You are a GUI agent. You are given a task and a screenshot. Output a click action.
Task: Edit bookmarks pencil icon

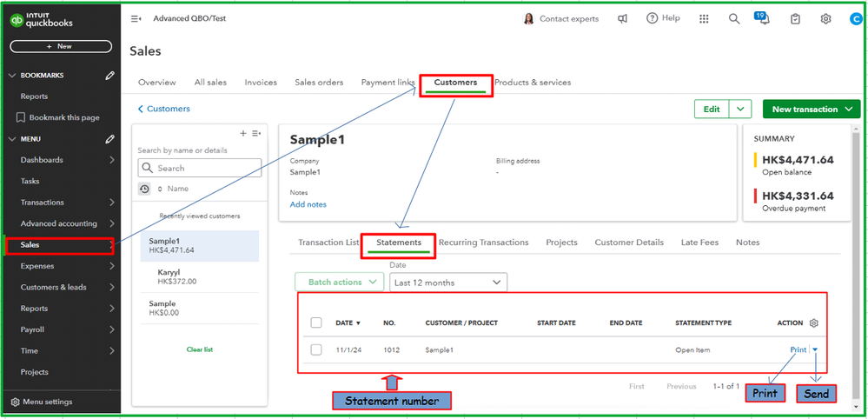[x=110, y=76]
